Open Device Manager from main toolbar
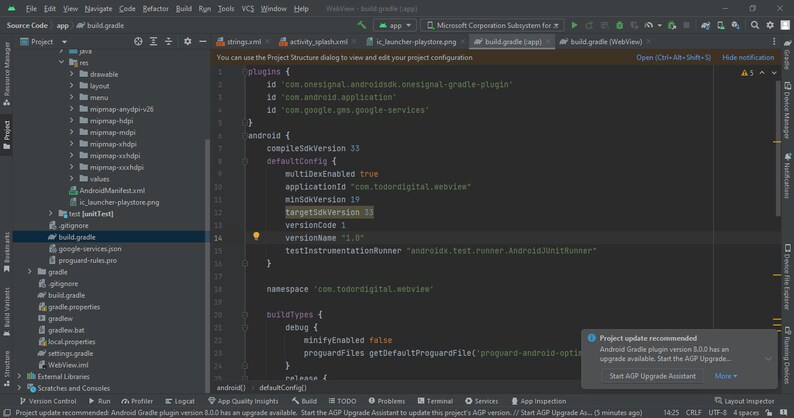Image resolution: width=794 pixels, height=418 pixels. point(721,25)
